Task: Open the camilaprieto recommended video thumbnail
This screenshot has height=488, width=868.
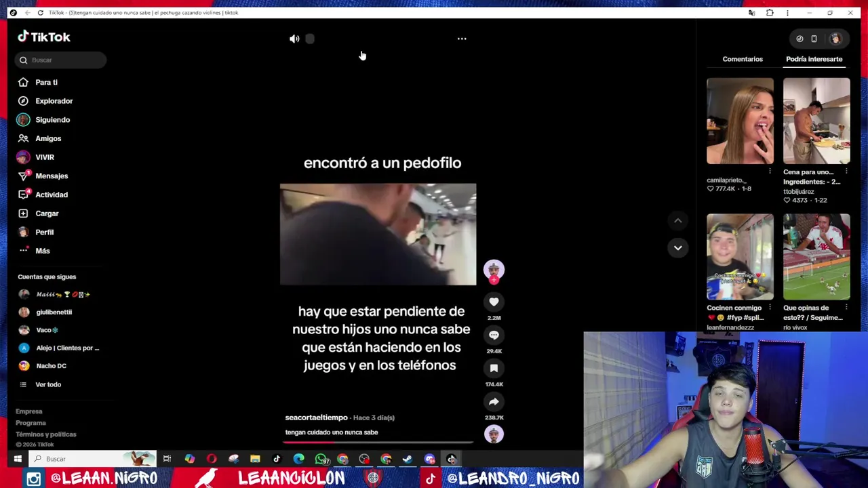Action: click(x=740, y=121)
